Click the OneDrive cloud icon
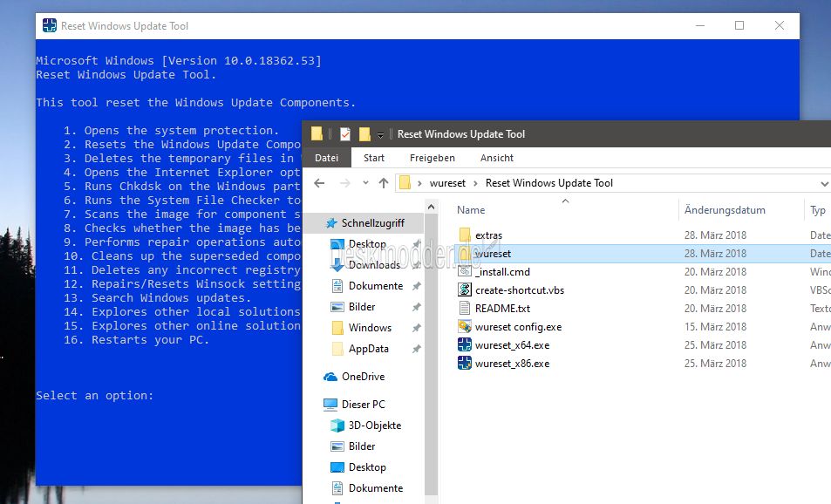Viewport: 831px width, 504px height. (330, 377)
